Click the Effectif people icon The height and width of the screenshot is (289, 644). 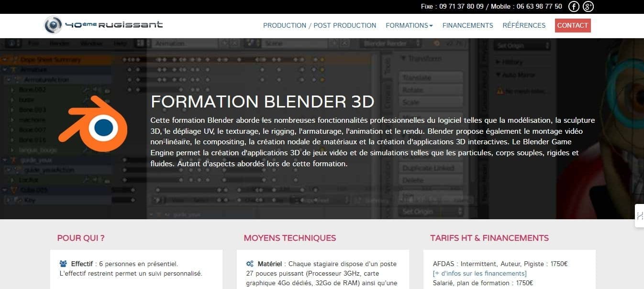point(63,264)
